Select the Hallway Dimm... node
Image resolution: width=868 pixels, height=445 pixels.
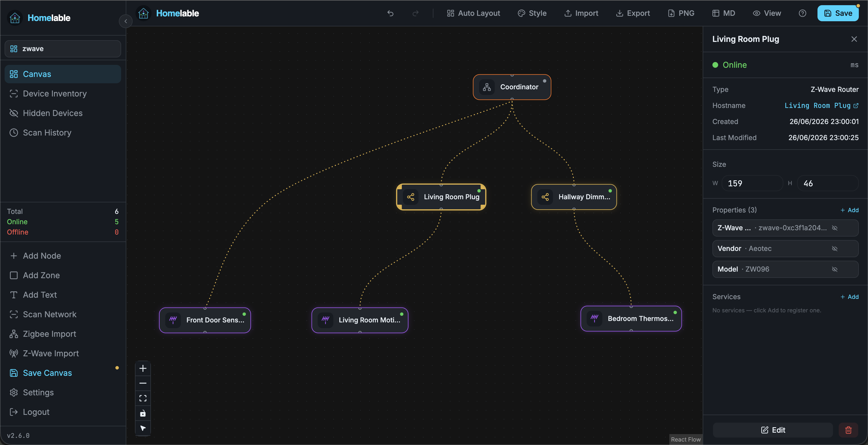point(574,197)
